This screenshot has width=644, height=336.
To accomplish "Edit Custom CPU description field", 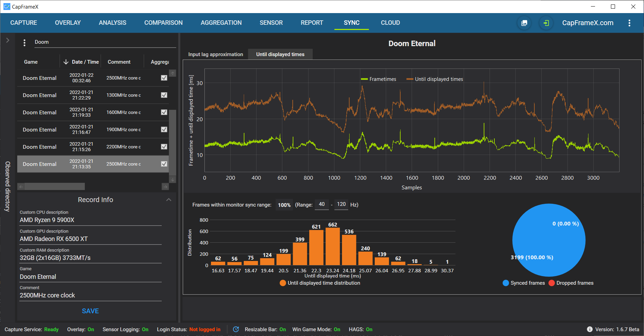I will pos(90,220).
